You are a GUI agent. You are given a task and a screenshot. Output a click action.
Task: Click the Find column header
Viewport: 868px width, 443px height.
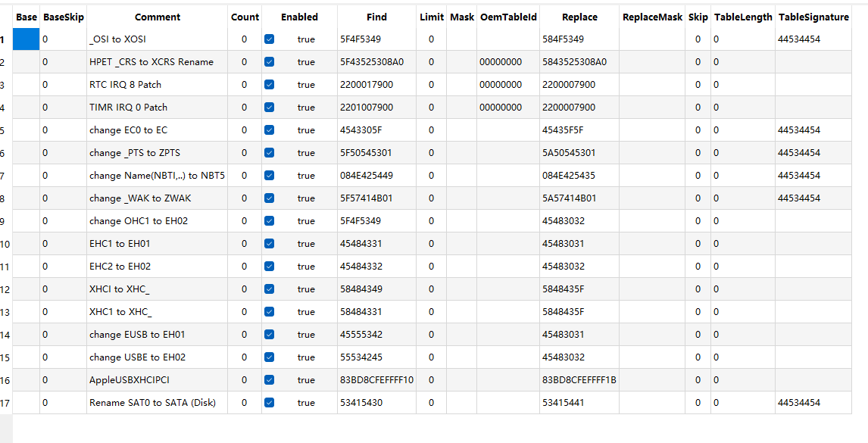pos(376,17)
